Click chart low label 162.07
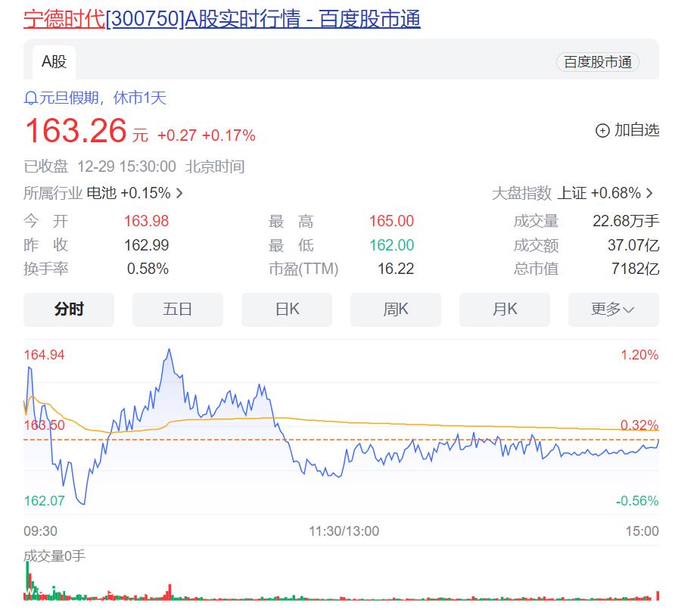 tap(44, 501)
